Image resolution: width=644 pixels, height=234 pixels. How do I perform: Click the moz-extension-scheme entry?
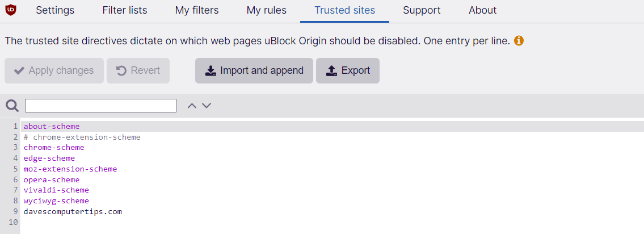click(70, 169)
